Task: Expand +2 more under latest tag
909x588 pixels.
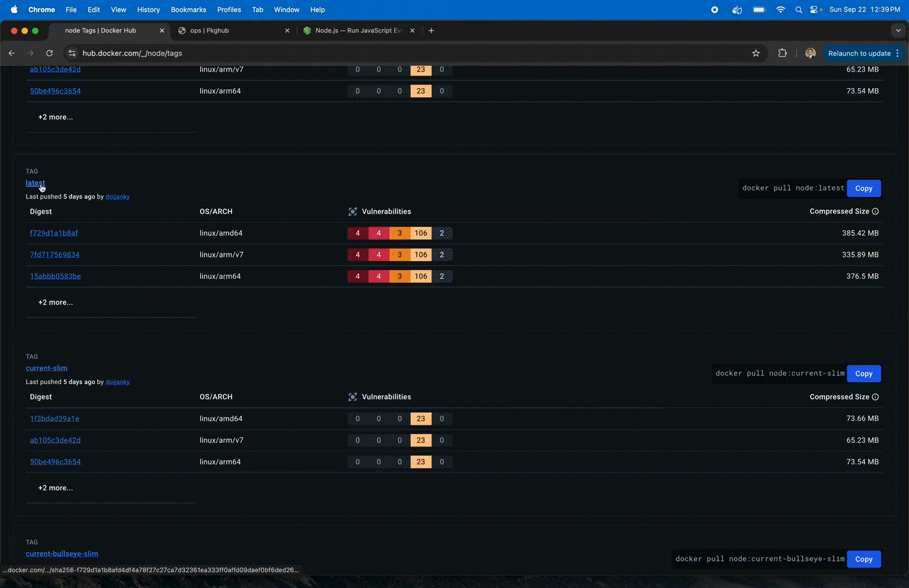Action: [x=56, y=302]
